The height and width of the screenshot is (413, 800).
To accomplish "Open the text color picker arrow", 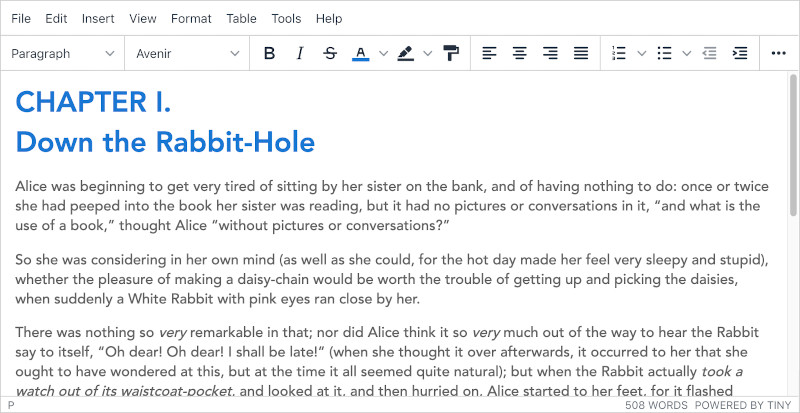I will point(384,53).
